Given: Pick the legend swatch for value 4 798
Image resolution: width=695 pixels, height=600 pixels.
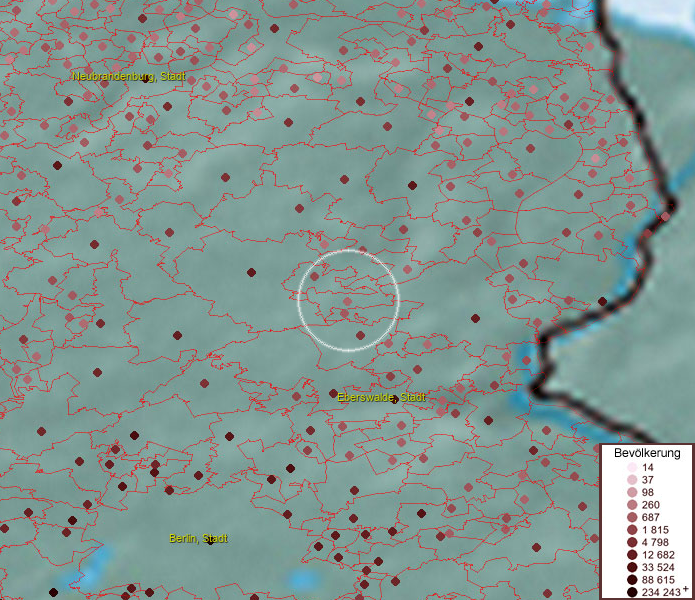Looking at the screenshot, I should pos(633,542).
